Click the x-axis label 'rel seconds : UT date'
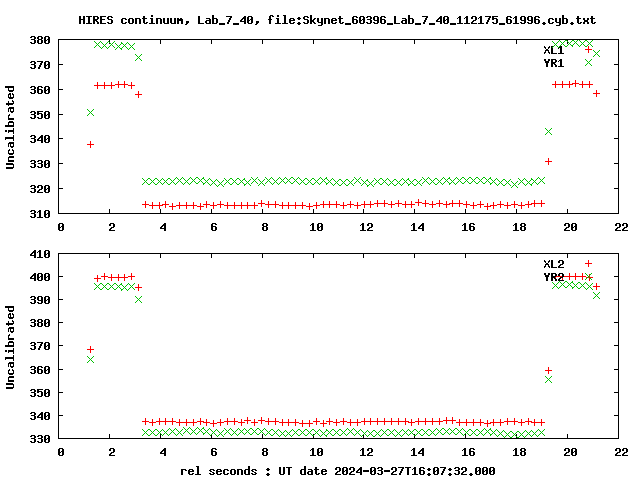This screenshot has width=640, height=480. tap(338, 471)
